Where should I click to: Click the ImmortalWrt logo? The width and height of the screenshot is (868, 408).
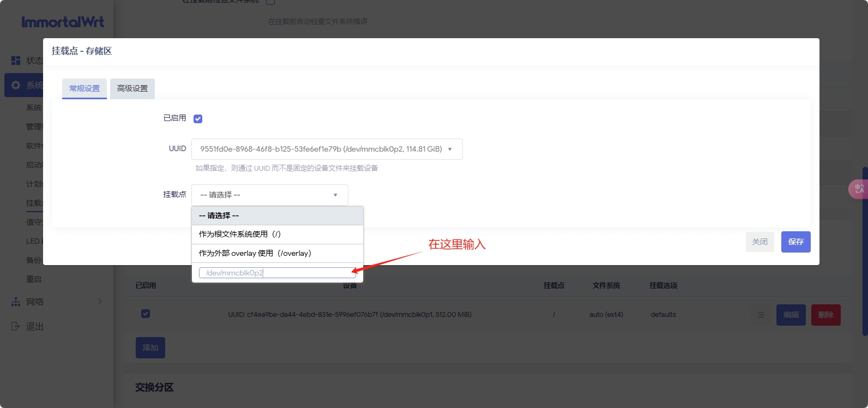[63, 22]
